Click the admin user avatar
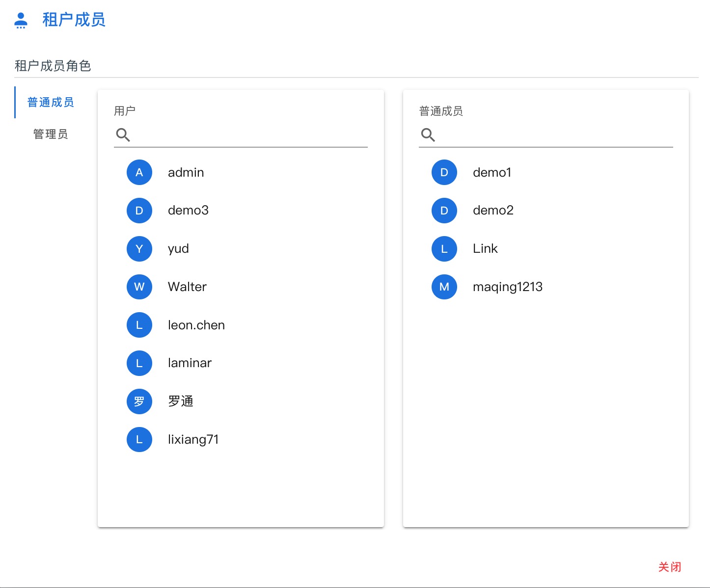The height and width of the screenshot is (588, 710). (139, 172)
